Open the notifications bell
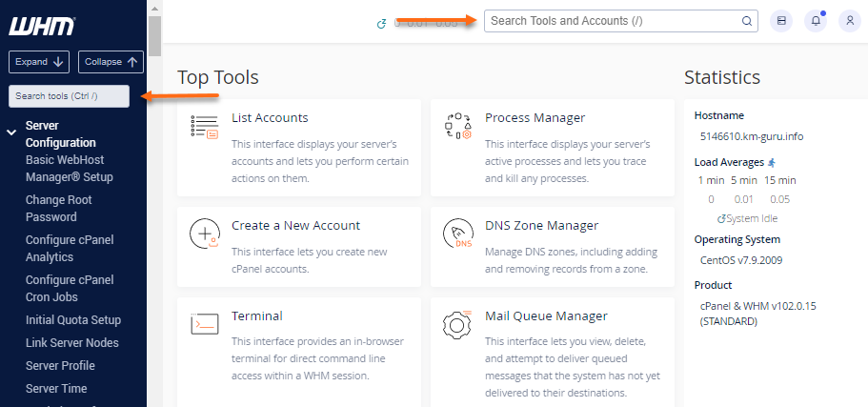 tap(816, 21)
